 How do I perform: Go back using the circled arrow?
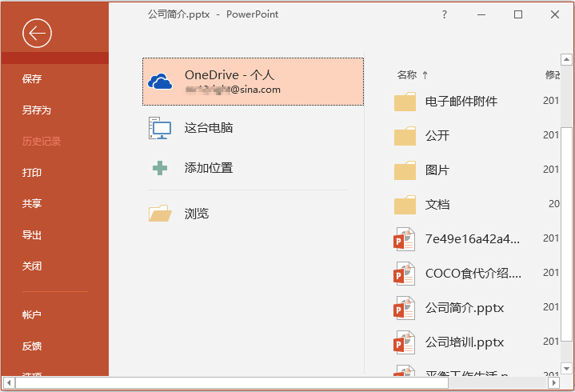[x=37, y=34]
